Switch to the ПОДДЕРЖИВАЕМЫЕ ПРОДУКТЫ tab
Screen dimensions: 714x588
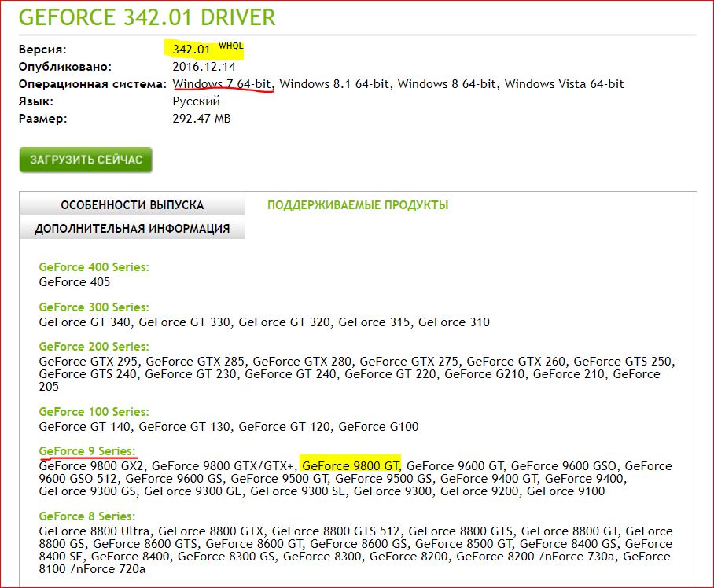[x=358, y=205]
